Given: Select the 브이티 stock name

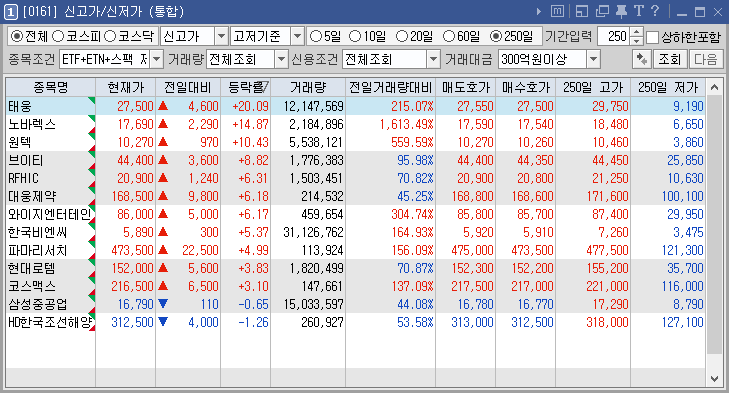Looking at the screenshot, I should click(x=26, y=160).
